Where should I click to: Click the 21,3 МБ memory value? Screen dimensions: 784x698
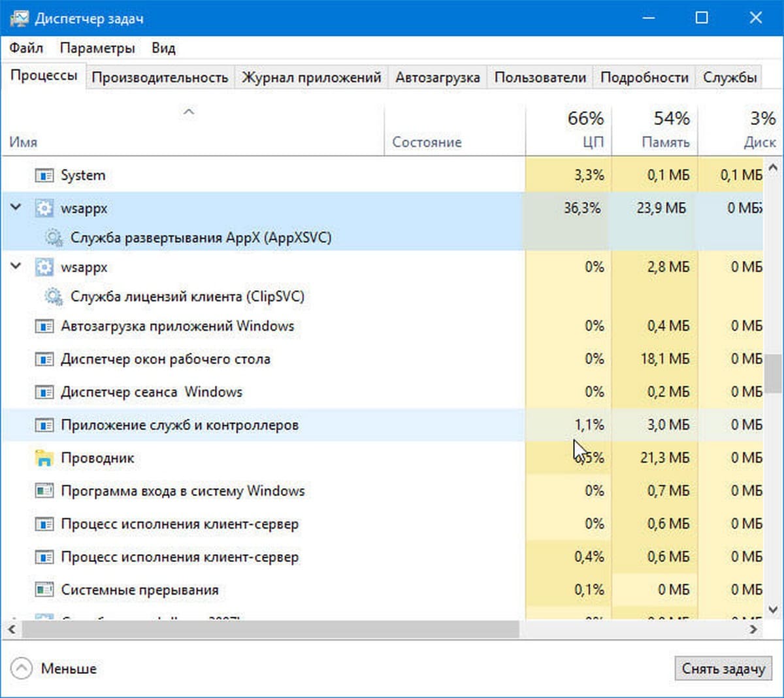coord(665,458)
